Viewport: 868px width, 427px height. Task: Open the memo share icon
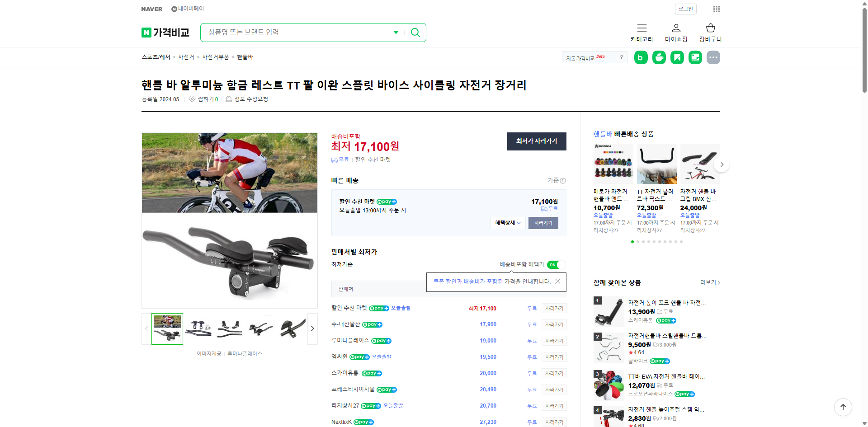tap(695, 57)
